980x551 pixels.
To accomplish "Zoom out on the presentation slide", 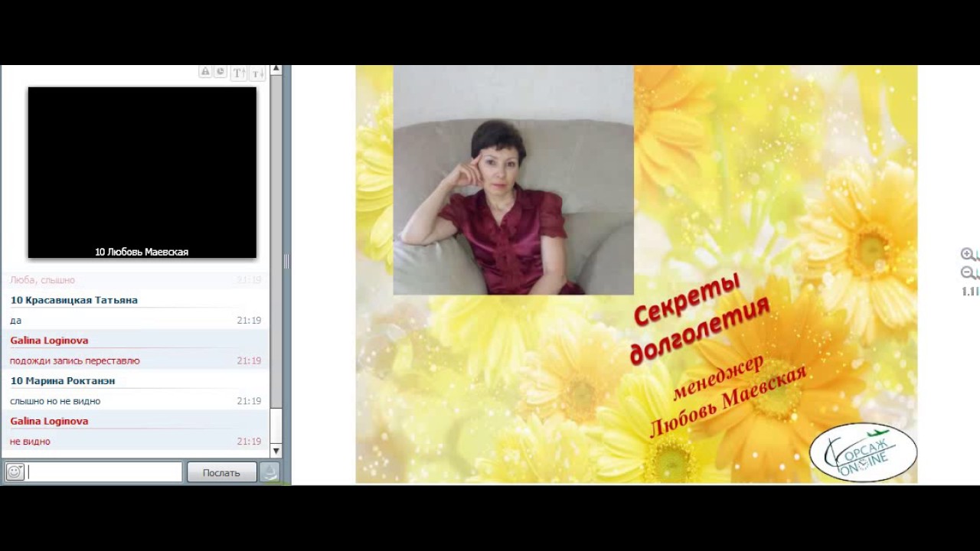I will [x=970, y=273].
